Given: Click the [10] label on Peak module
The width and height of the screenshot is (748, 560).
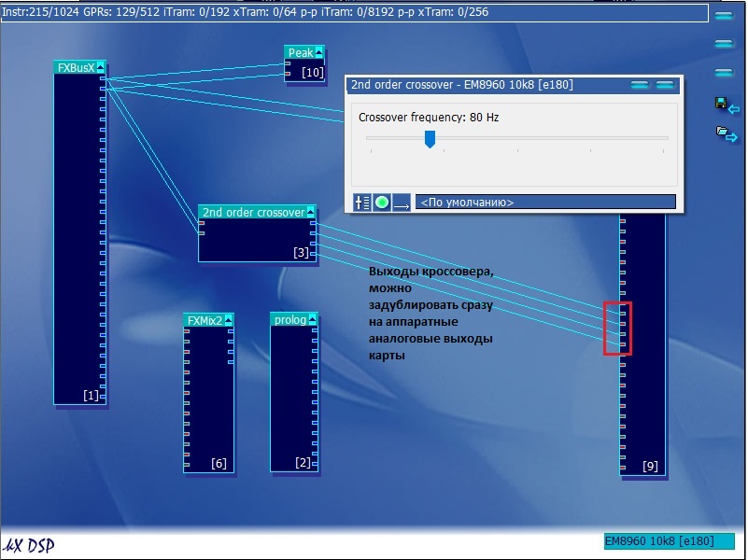Looking at the screenshot, I should click(x=313, y=73).
